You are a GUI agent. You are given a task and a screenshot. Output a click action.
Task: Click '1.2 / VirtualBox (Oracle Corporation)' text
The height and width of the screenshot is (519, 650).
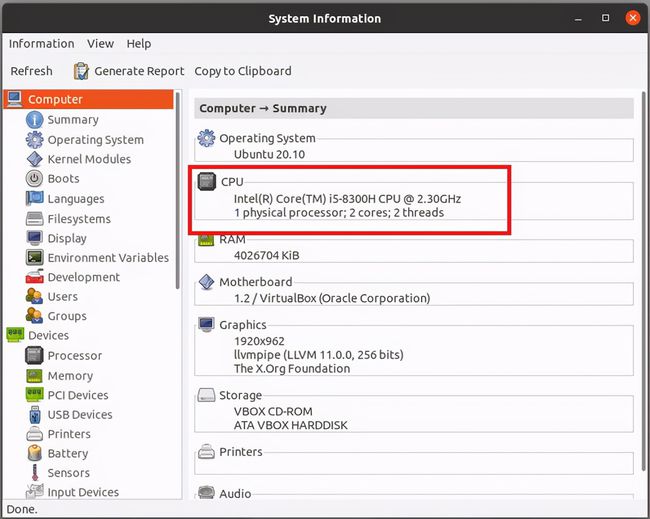(332, 298)
